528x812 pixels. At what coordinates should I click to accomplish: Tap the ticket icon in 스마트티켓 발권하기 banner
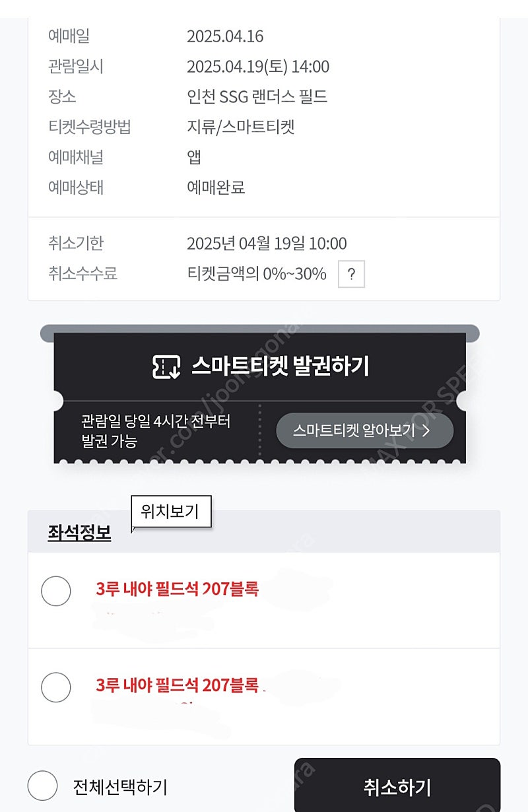tap(166, 366)
